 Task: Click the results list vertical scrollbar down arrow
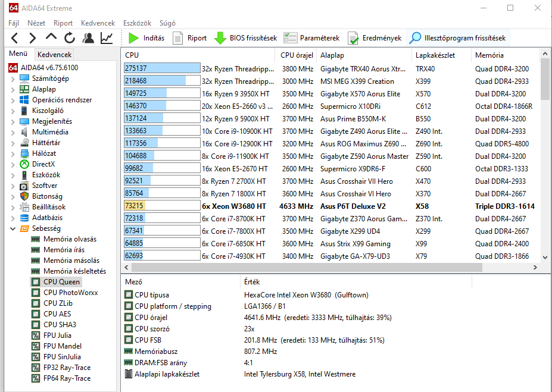pos(545,258)
